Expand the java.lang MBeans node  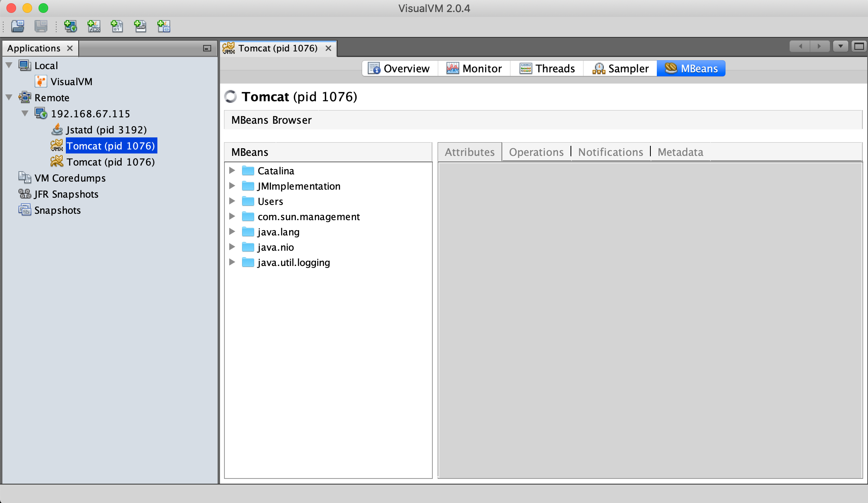coord(232,232)
